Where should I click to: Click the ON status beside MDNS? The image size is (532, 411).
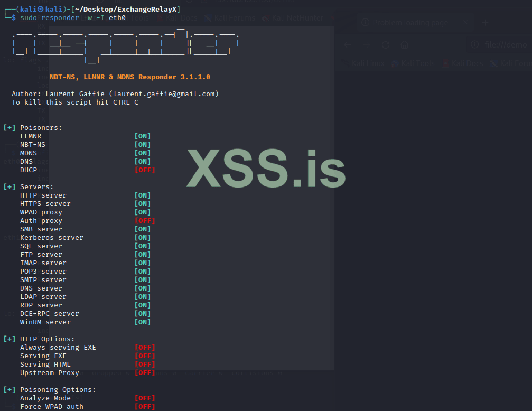143,153
